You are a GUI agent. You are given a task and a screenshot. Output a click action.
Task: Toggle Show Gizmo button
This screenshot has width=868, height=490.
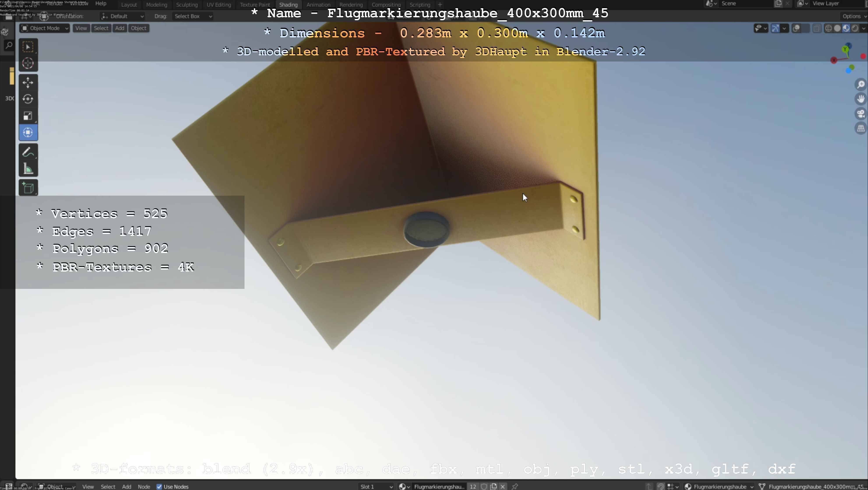tap(775, 28)
